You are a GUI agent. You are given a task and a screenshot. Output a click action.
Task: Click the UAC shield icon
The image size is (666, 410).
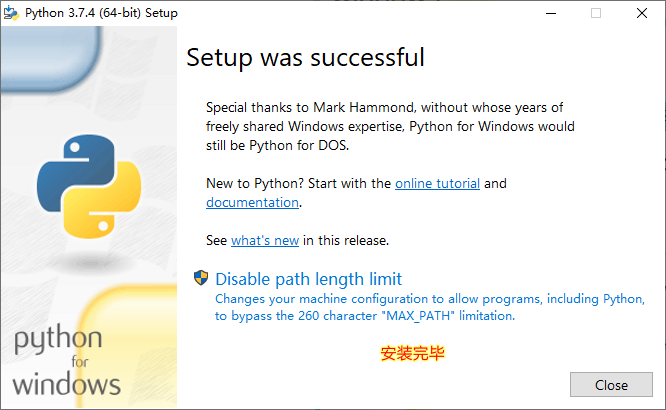pos(201,278)
